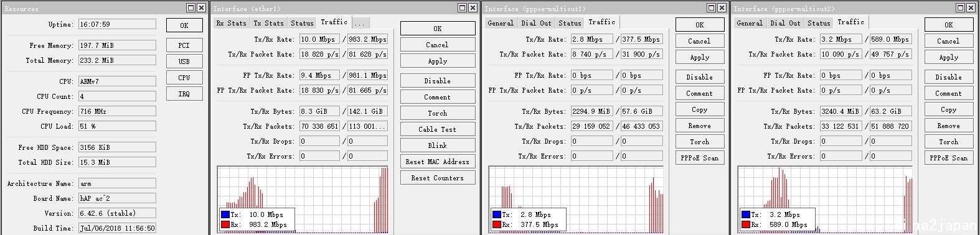The width and height of the screenshot is (980, 235).
Task: Select Traffic tab in ether1 window
Action: [334, 22]
